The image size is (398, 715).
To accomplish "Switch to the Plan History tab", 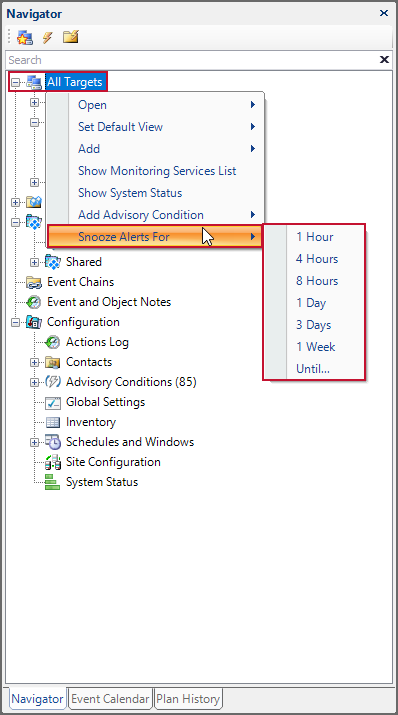I will [188, 699].
